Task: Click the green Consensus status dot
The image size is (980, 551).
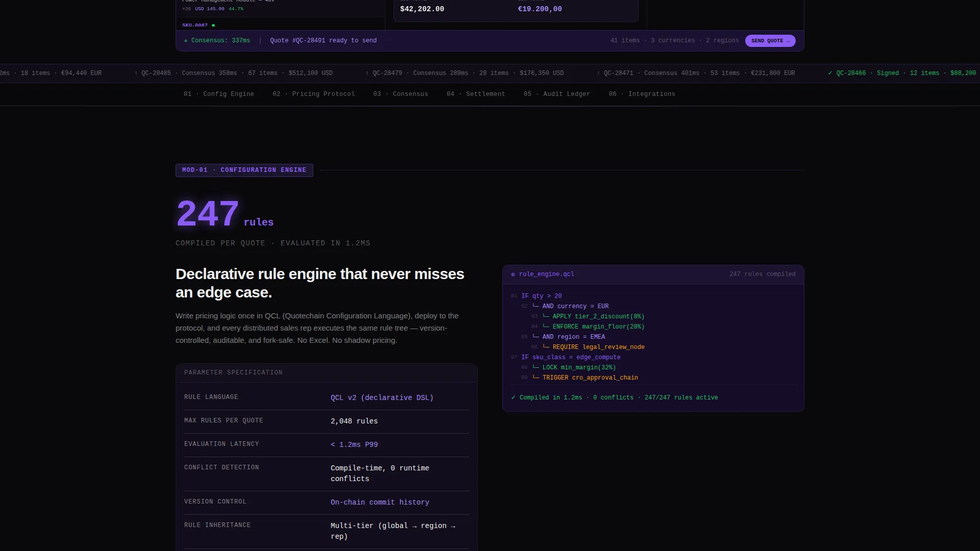Action: [x=186, y=41]
